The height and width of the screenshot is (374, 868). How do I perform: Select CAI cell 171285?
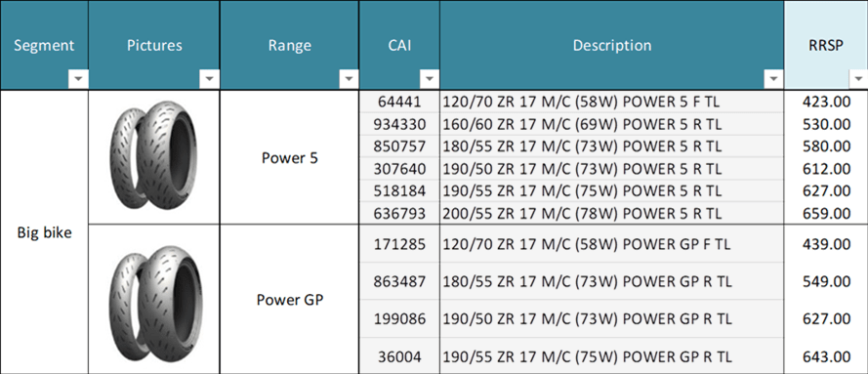coord(399,243)
